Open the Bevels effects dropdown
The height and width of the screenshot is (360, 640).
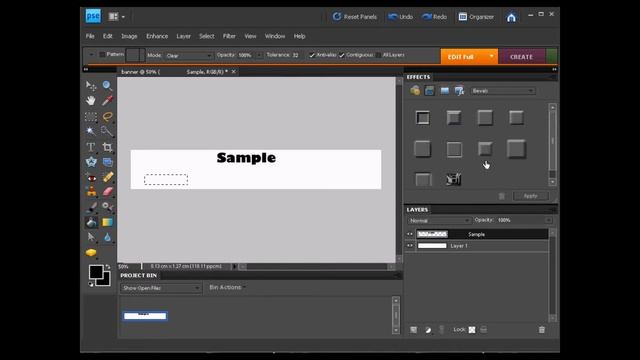click(502, 91)
